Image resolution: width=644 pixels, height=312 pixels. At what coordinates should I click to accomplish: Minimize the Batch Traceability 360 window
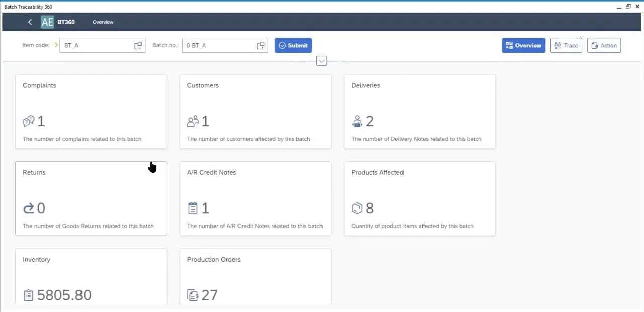(x=618, y=7)
